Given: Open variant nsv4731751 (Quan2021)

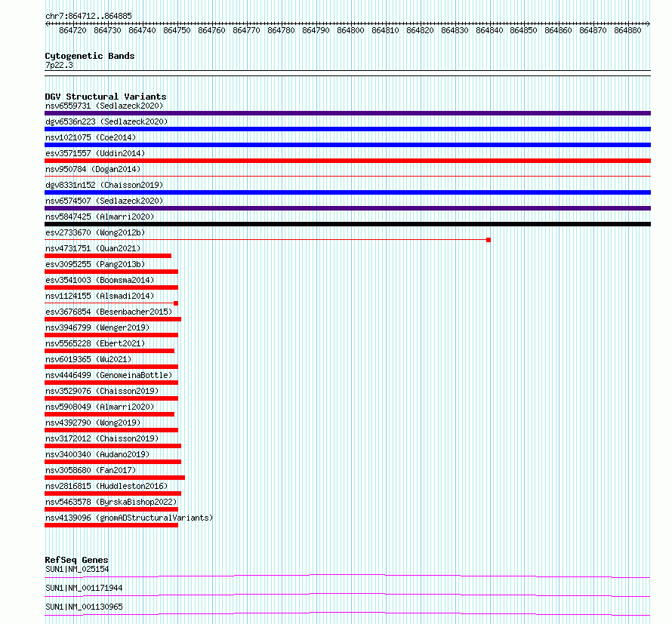Looking at the screenshot, I should (x=93, y=248).
